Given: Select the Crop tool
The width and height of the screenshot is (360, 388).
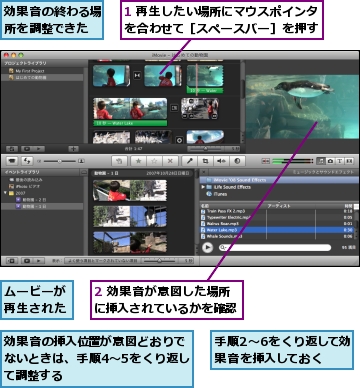Looking at the screenshot, I should (205, 161).
